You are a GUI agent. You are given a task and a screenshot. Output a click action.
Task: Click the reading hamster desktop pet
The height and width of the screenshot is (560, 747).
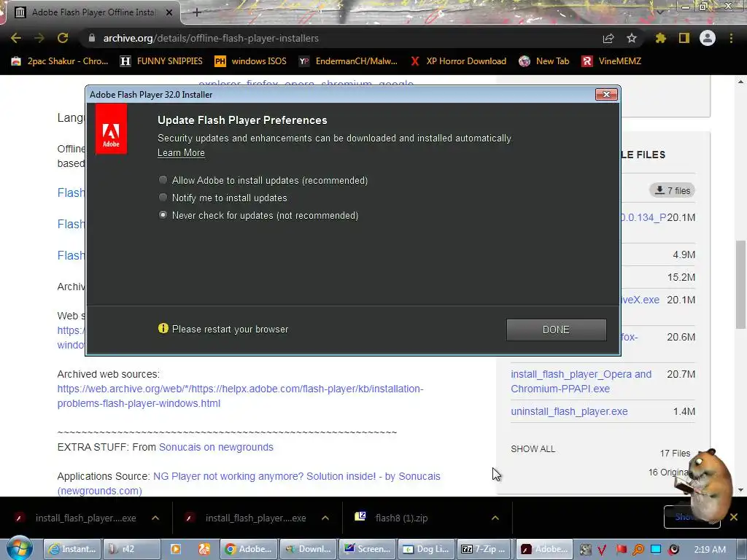tap(704, 486)
